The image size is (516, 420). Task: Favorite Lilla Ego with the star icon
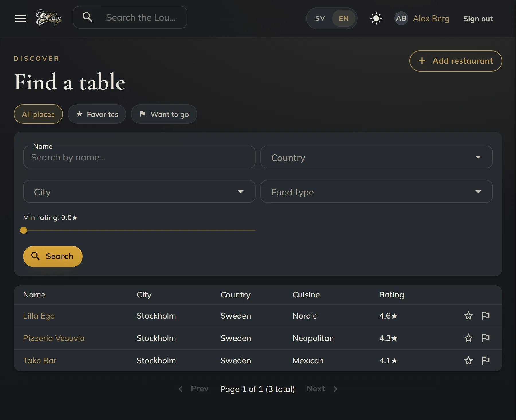pos(468,316)
